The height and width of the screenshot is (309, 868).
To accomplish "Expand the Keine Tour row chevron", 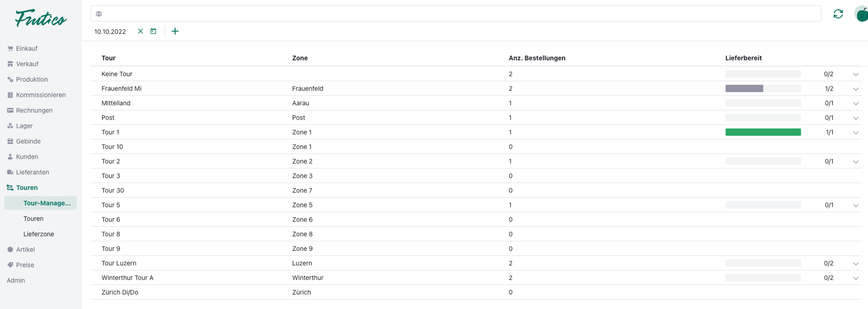I will [855, 74].
